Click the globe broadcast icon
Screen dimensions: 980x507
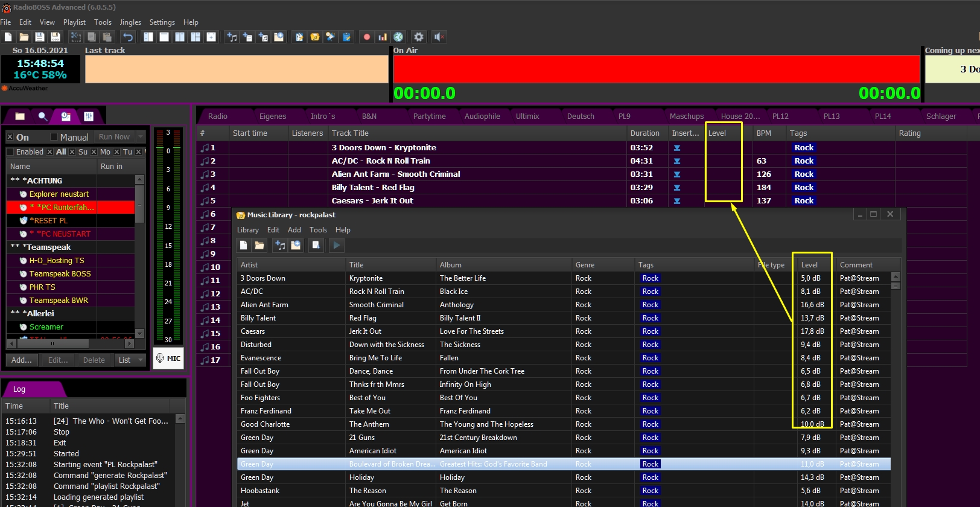[x=398, y=37]
